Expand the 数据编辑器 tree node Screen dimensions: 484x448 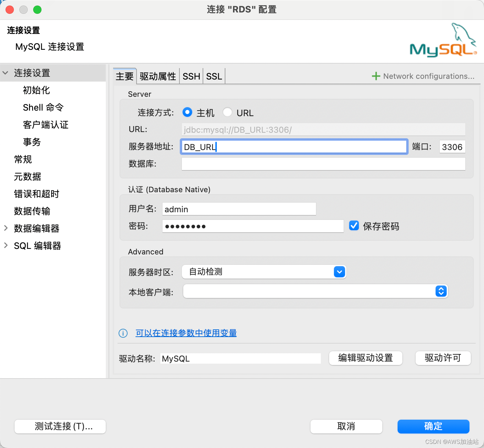(x=6, y=228)
